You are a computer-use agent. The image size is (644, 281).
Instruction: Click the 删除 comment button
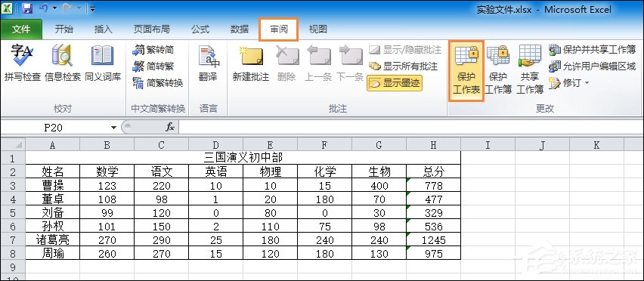286,63
